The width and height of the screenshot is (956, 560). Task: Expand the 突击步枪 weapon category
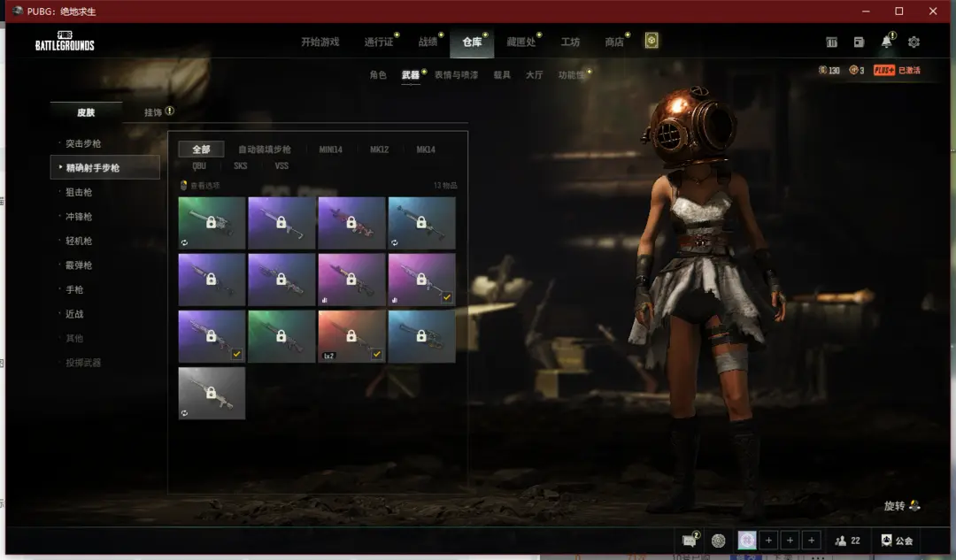[x=83, y=143]
